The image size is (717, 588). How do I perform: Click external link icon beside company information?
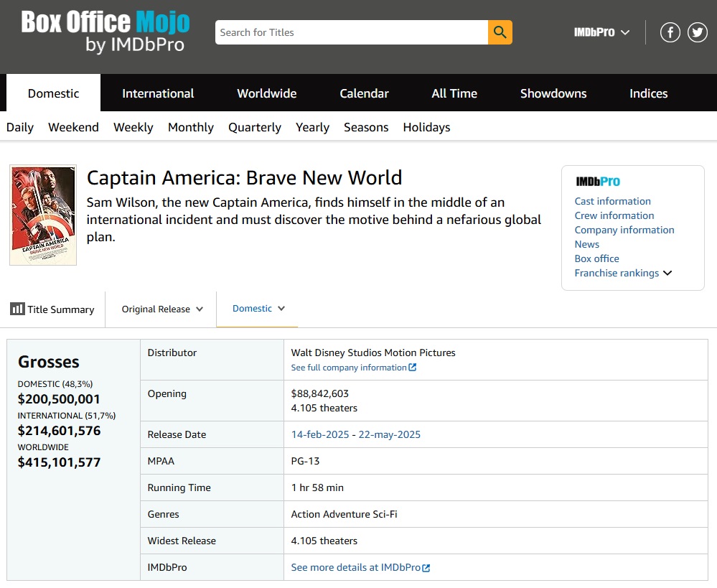(x=413, y=368)
